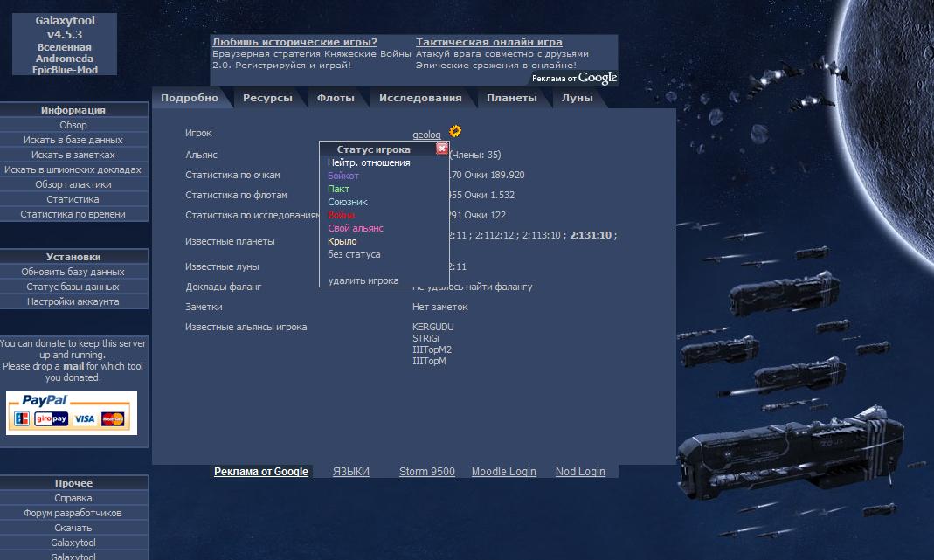Click the Нет заметок text
Image resolution: width=934 pixels, height=560 pixels.
tap(439, 307)
